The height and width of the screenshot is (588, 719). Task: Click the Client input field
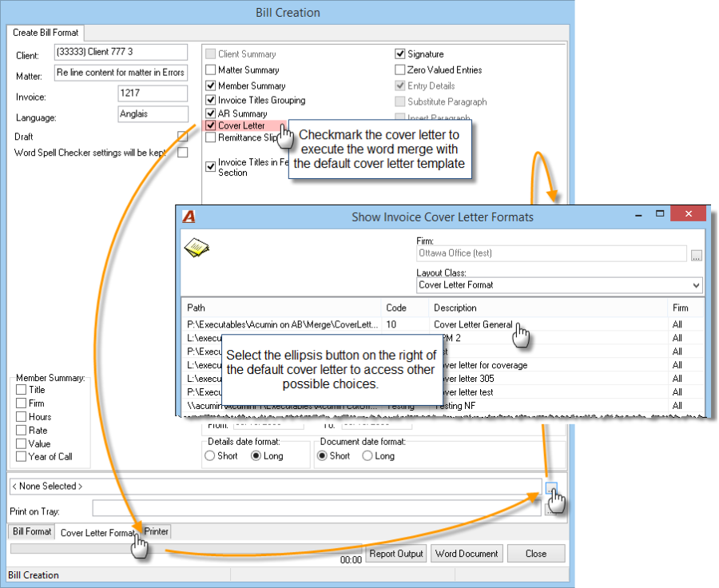pos(121,52)
